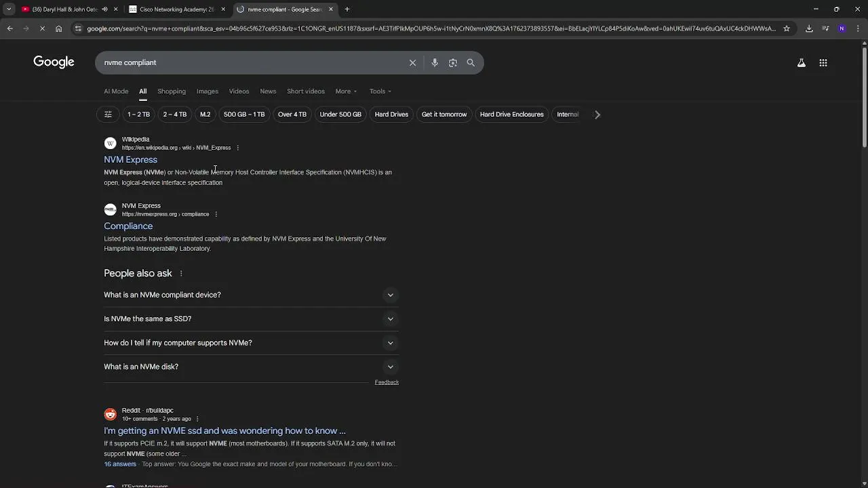Clear the search box text
Image resolution: width=868 pixels, height=488 pixels.
pos(412,62)
